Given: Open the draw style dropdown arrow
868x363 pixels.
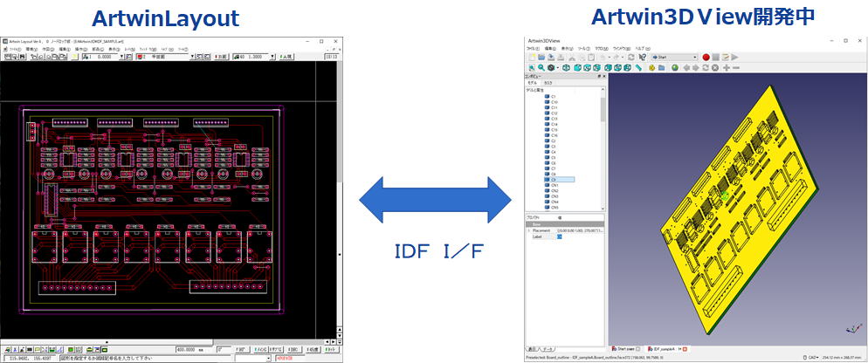Looking at the screenshot, I should pyautogui.click(x=557, y=67).
